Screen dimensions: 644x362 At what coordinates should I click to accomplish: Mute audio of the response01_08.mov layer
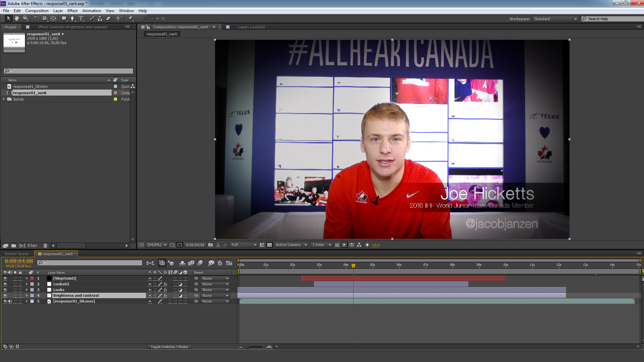tap(10, 301)
